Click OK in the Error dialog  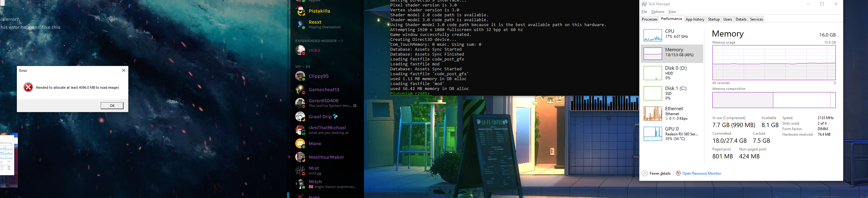click(x=112, y=105)
